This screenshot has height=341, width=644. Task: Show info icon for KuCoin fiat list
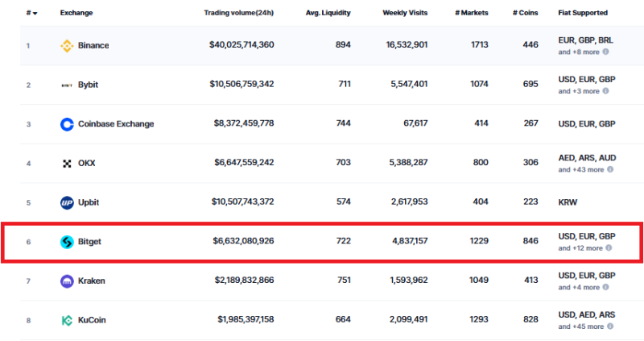coord(610,326)
